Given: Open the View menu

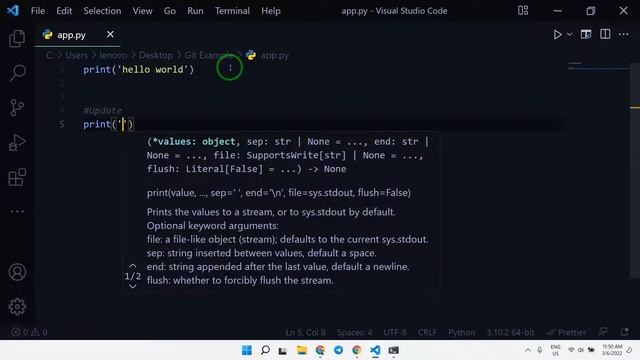Looking at the screenshot, I should click(x=142, y=11).
